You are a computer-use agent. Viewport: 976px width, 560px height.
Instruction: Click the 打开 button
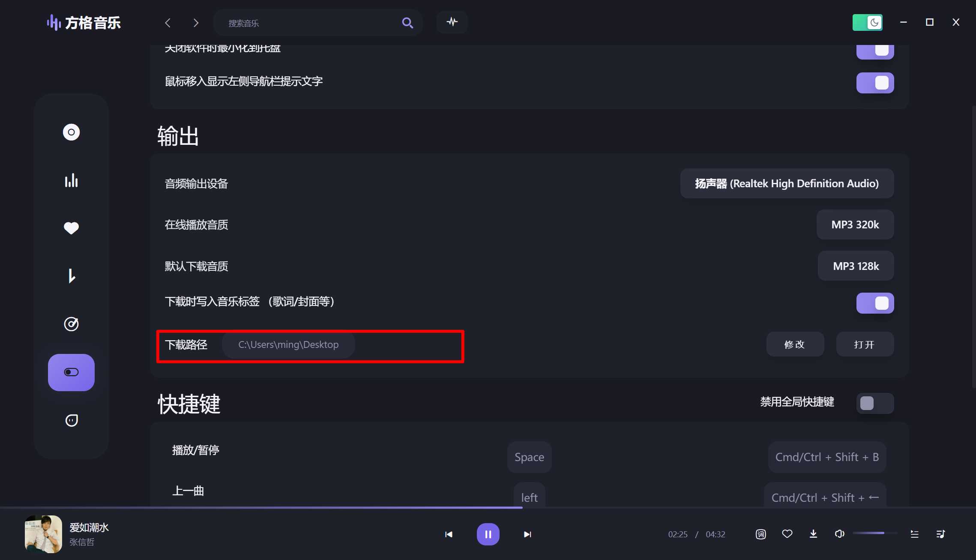pyautogui.click(x=865, y=344)
